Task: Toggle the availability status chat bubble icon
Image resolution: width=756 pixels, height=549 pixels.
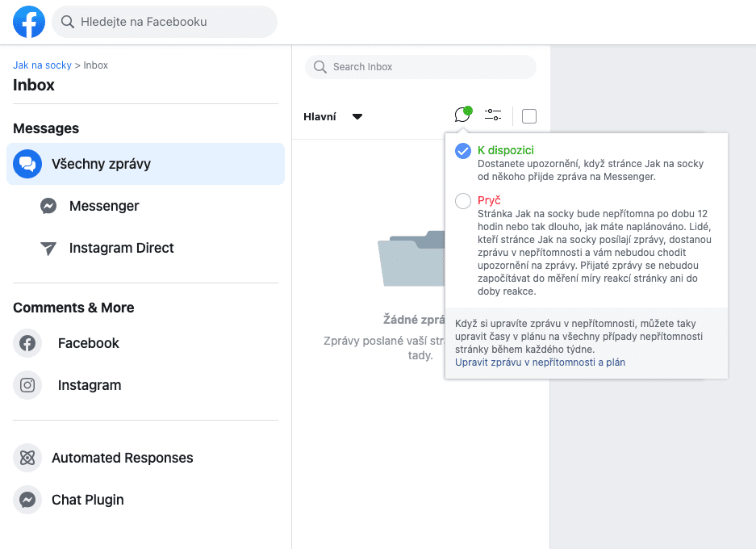Action: (462, 115)
